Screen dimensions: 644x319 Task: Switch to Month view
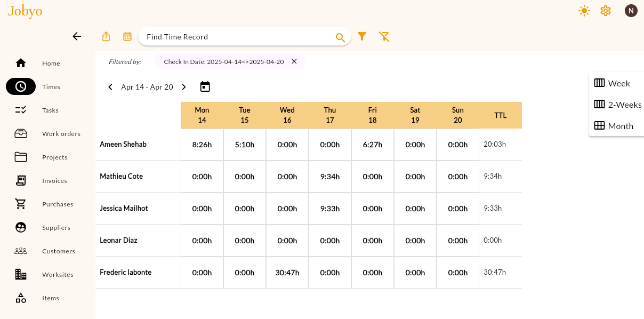coord(620,126)
